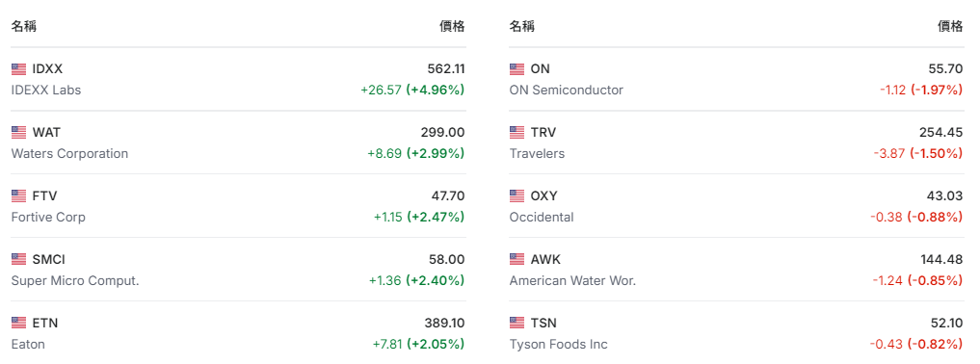Click the flag icon next to FTV
Screen dimensions: 980x364
click(18, 196)
